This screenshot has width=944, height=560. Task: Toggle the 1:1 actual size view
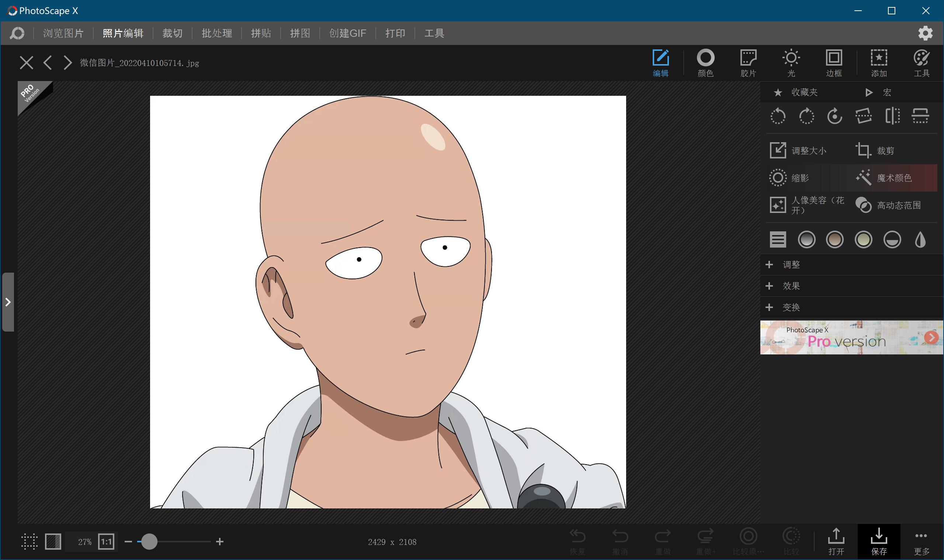[107, 542]
